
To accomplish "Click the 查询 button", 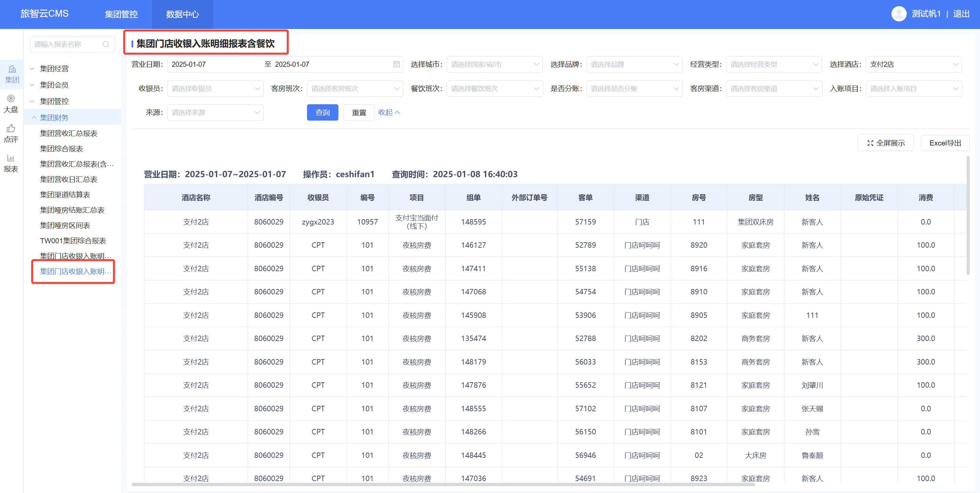I will coord(322,112).
